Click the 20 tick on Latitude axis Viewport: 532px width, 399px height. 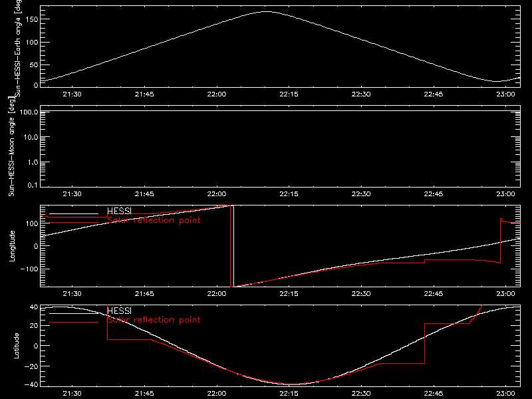[x=34, y=326]
